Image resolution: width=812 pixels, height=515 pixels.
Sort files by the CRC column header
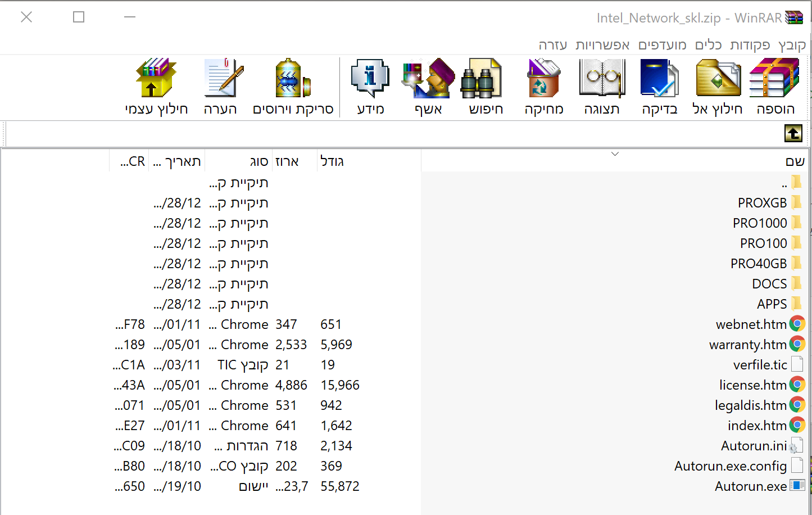(x=130, y=161)
